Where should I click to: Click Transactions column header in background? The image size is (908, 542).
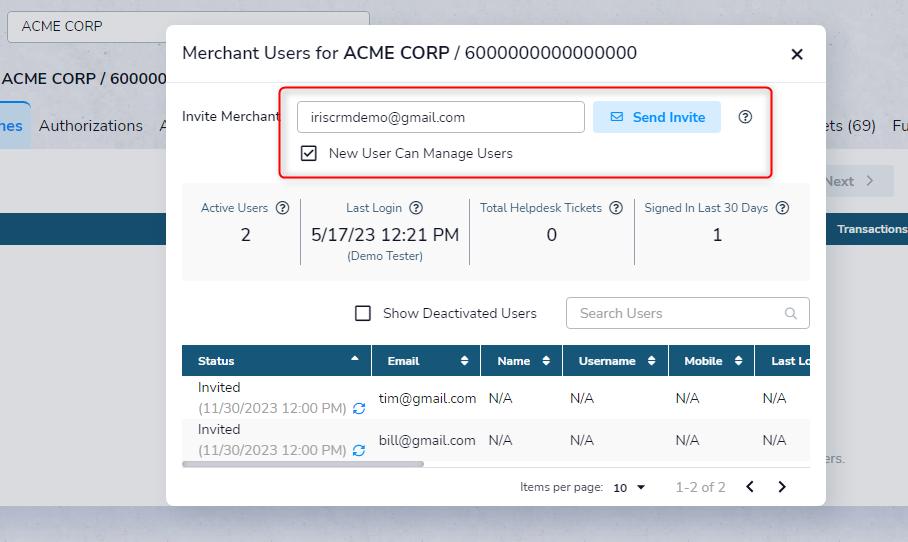[872, 229]
